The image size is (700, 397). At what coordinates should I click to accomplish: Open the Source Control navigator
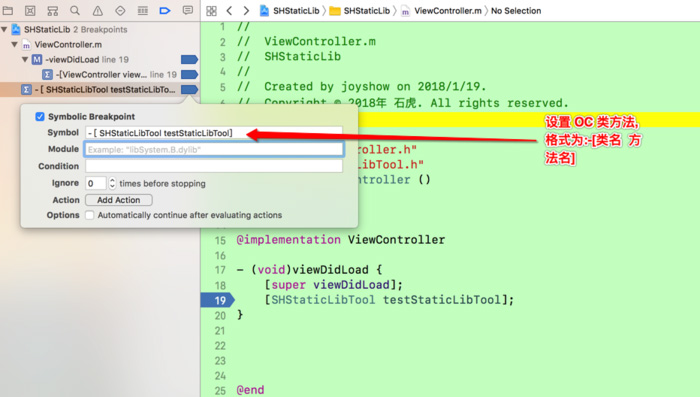coord(30,10)
